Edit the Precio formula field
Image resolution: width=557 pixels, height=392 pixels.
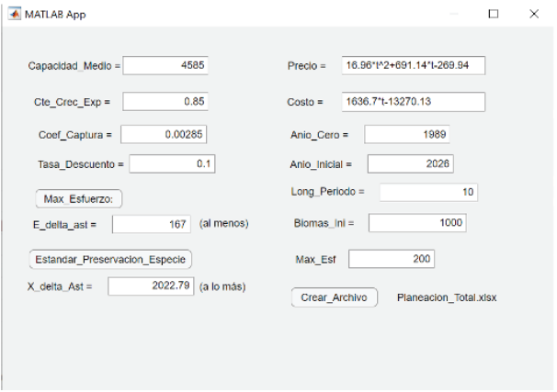click(413, 66)
